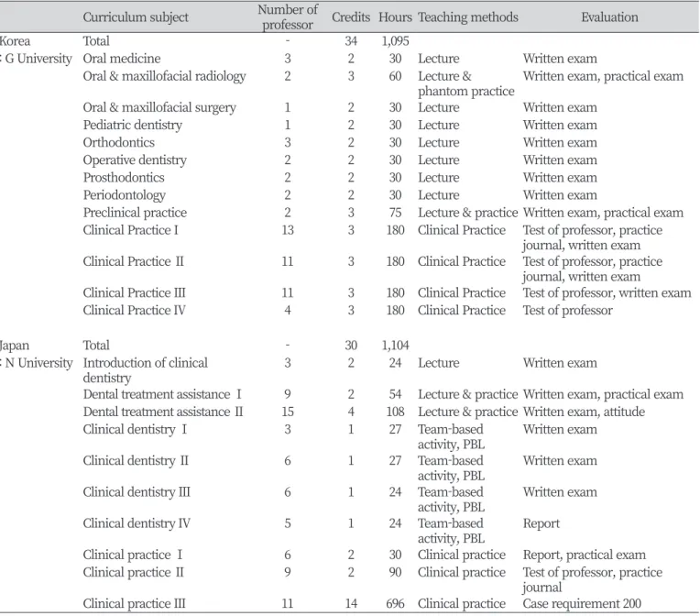Select the 'Clinical dentistry III' subject

[x=137, y=492]
